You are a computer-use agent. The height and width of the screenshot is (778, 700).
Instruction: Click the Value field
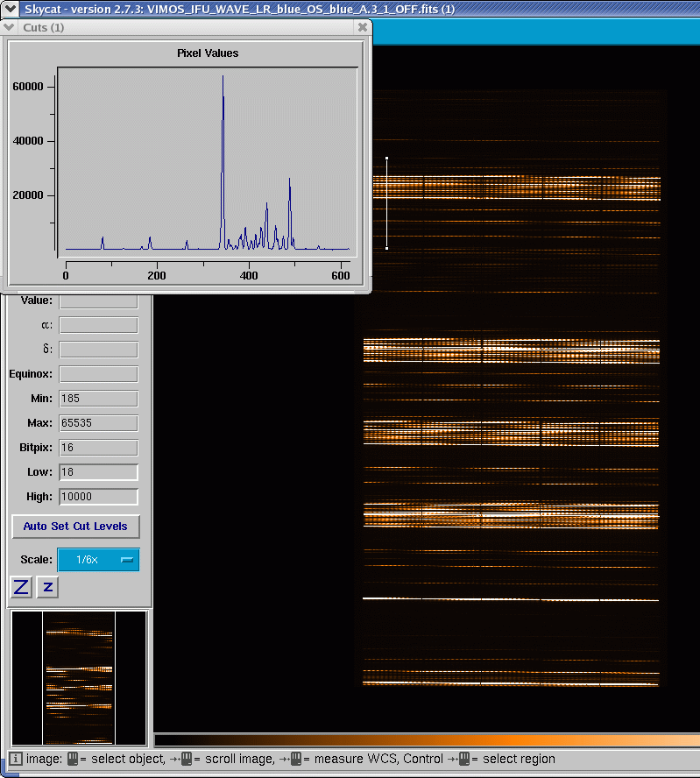point(98,301)
